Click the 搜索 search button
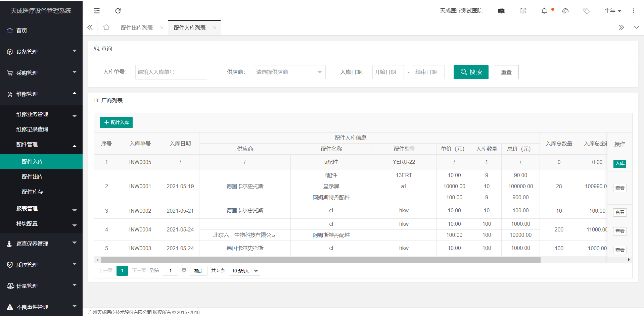 pos(471,72)
